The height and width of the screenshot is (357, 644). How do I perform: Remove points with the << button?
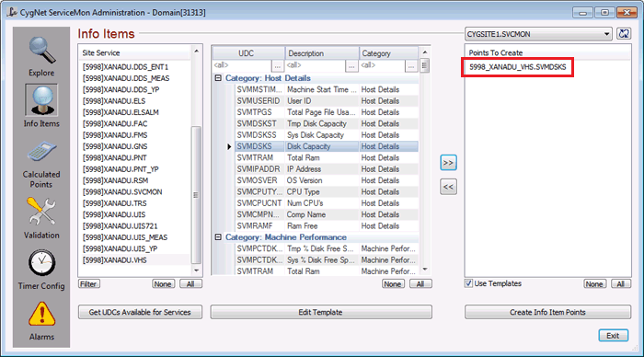pyautogui.click(x=448, y=187)
